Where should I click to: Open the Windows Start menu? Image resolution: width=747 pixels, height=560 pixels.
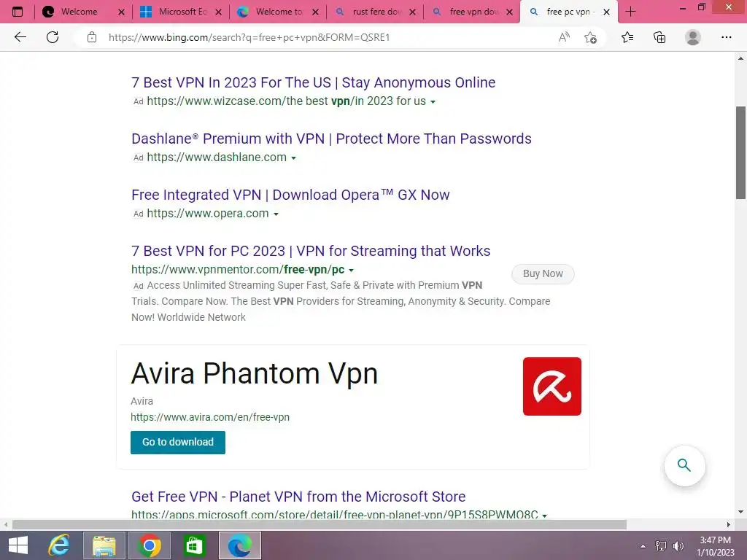click(18, 545)
